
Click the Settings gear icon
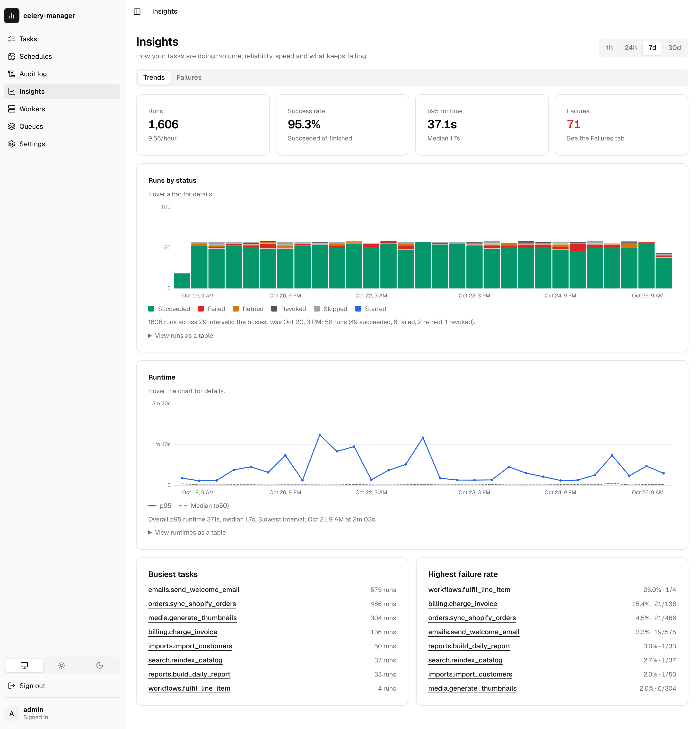coord(11,144)
